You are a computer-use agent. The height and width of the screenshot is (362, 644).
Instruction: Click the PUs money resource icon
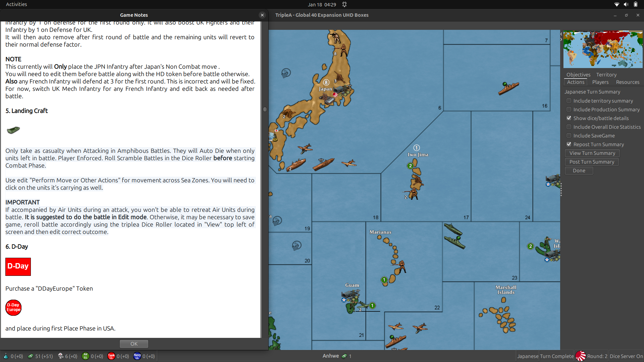[x=31, y=356]
